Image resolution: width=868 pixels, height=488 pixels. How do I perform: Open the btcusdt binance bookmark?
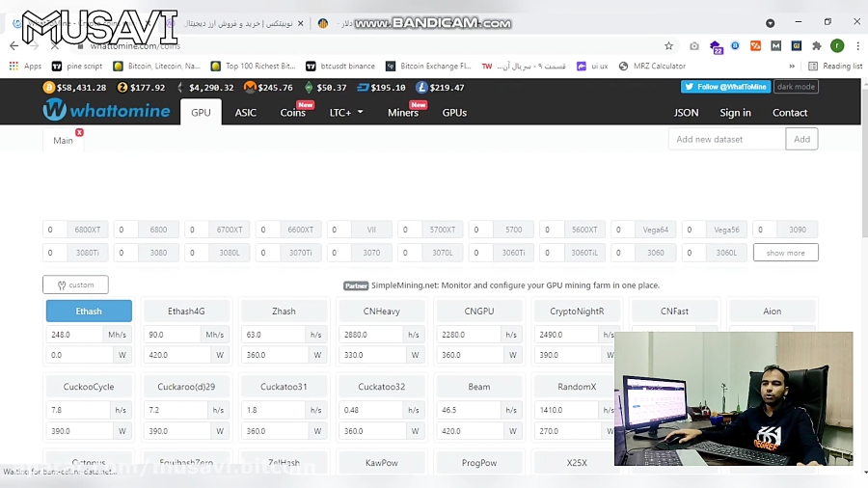point(340,66)
